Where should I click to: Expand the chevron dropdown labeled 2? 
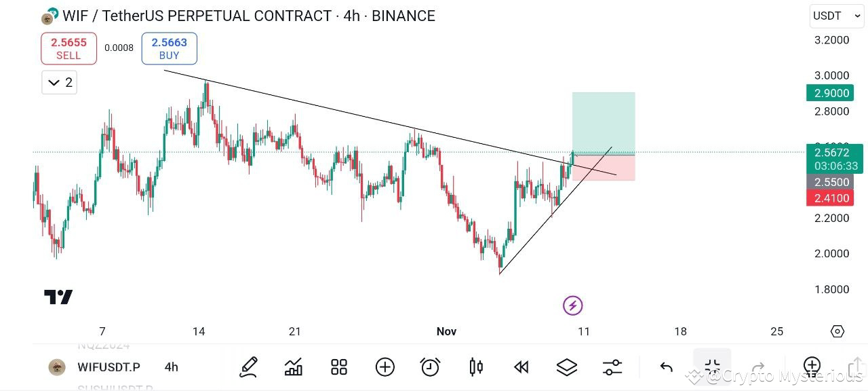coord(59,82)
